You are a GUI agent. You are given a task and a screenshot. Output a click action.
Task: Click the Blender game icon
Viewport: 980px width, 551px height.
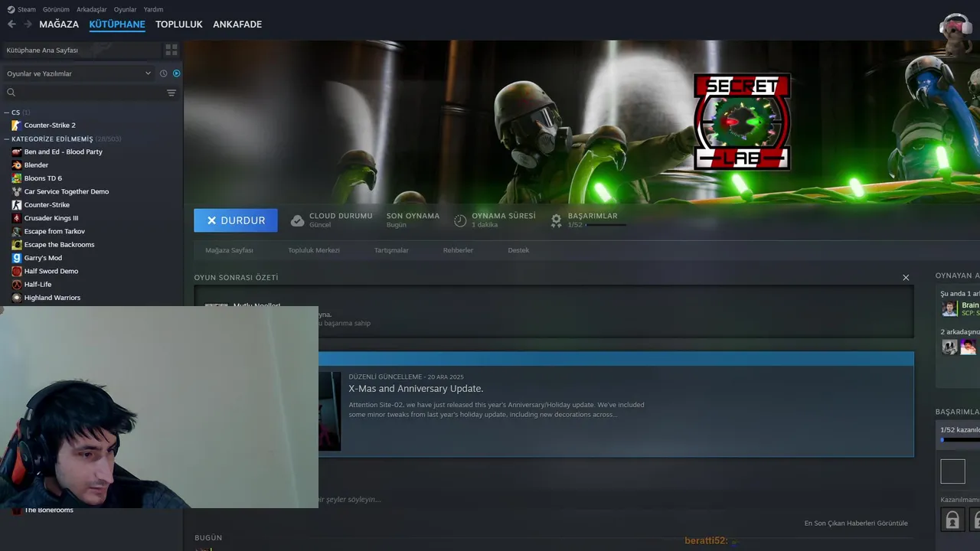click(x=17, y=165)
